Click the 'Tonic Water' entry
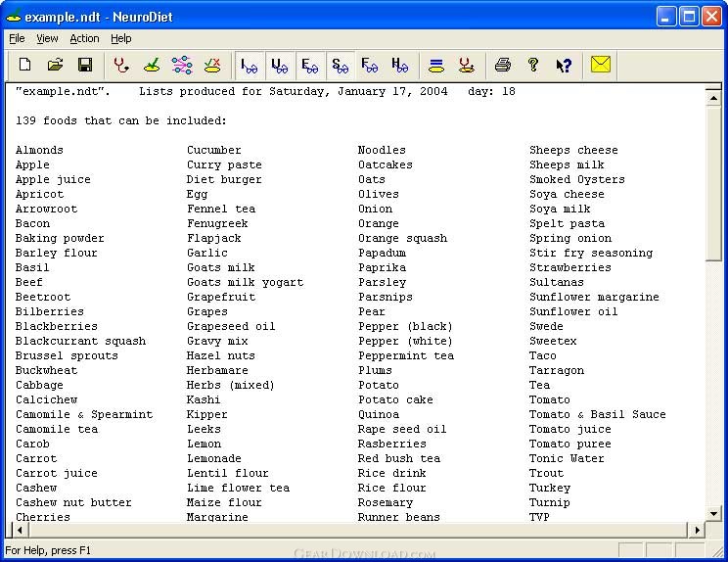This screenshot has height=562, width=728. click(x=567, y=458)
